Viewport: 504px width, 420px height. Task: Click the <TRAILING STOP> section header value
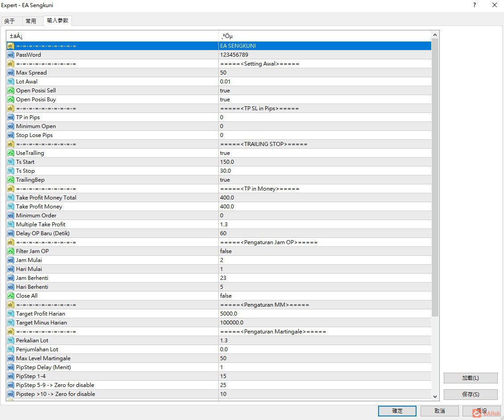[x=263, y=144]
